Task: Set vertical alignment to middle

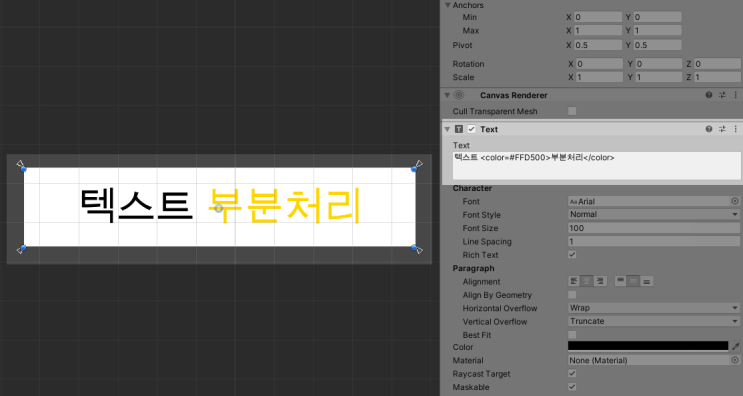Action: click(633, 281)
